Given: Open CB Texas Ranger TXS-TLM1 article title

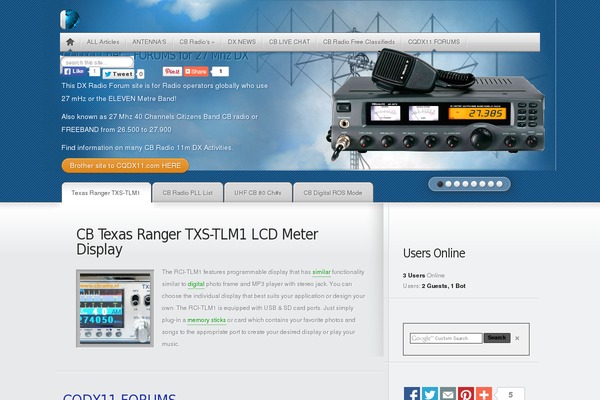Looking at the screenshot, I should tap(197, 242).
